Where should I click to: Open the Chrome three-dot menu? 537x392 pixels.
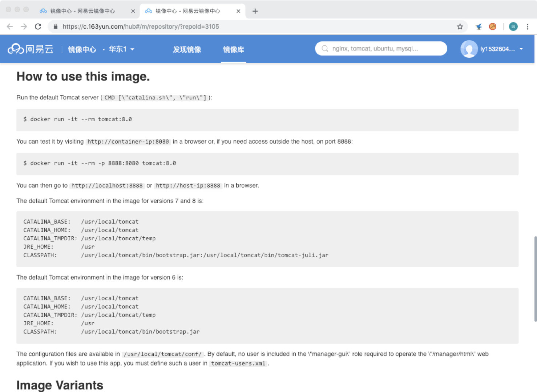coord(528,26)
